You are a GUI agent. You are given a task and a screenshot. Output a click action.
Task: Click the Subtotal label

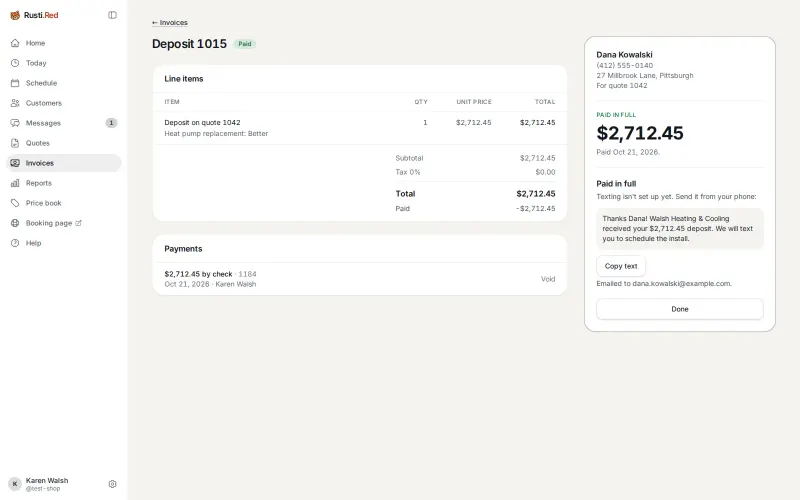[409, 158]
